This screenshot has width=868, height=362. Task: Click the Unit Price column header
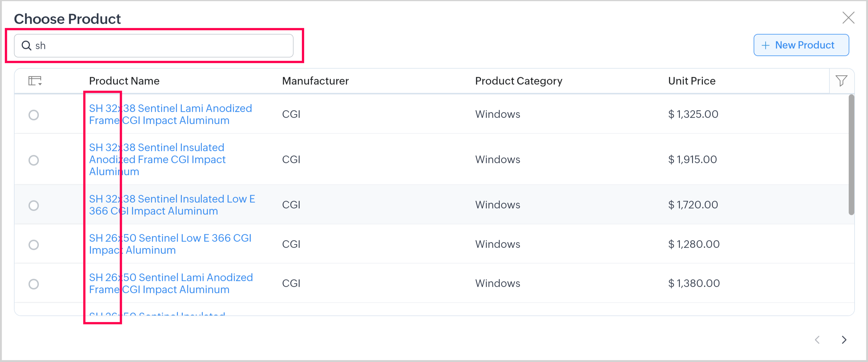coord(691,81)
